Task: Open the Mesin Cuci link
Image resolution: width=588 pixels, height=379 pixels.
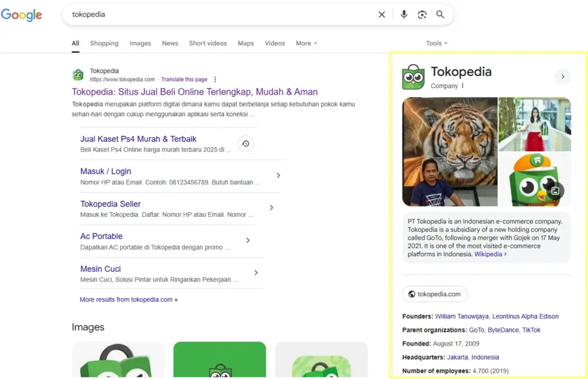Action: coord(101,269)
